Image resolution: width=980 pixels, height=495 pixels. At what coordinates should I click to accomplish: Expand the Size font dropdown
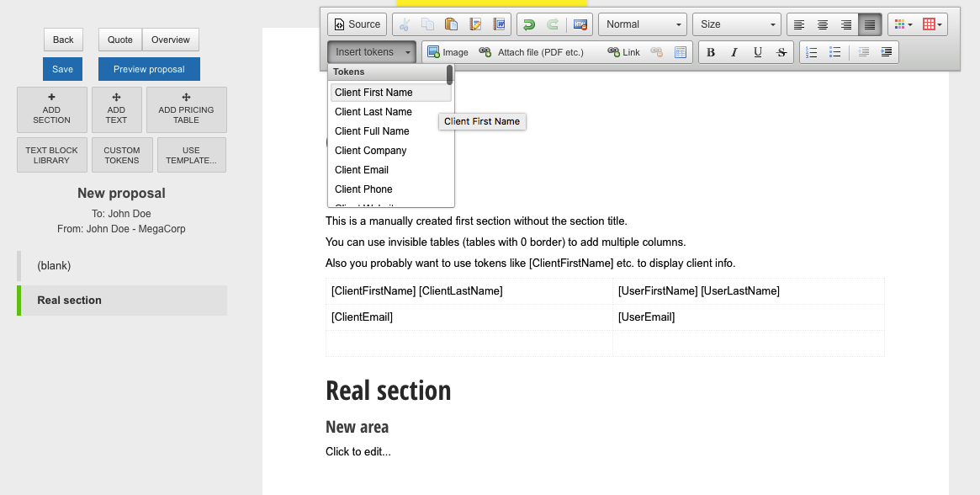click(737, 24)
